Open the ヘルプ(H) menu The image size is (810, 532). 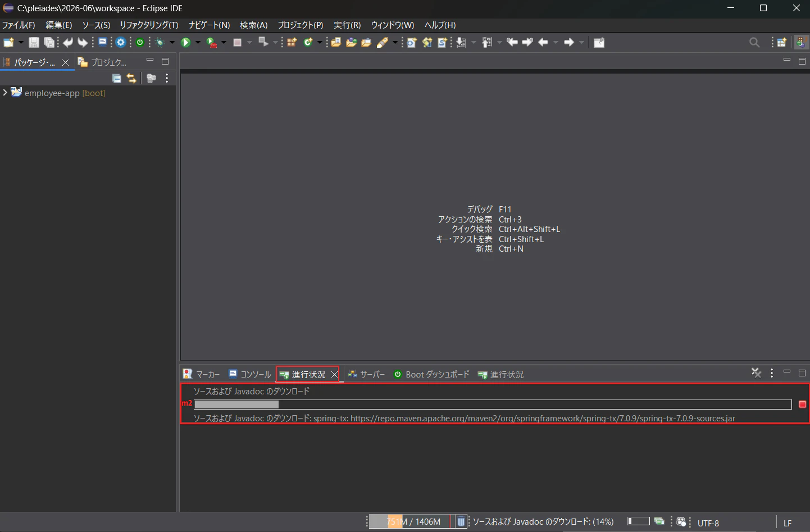[x=440, y=25]
